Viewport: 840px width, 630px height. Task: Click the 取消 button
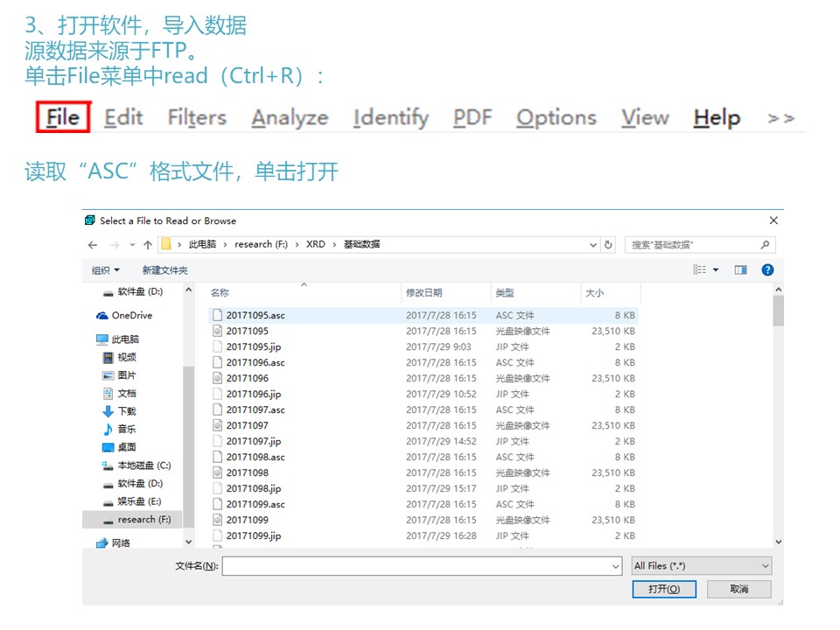739,589
